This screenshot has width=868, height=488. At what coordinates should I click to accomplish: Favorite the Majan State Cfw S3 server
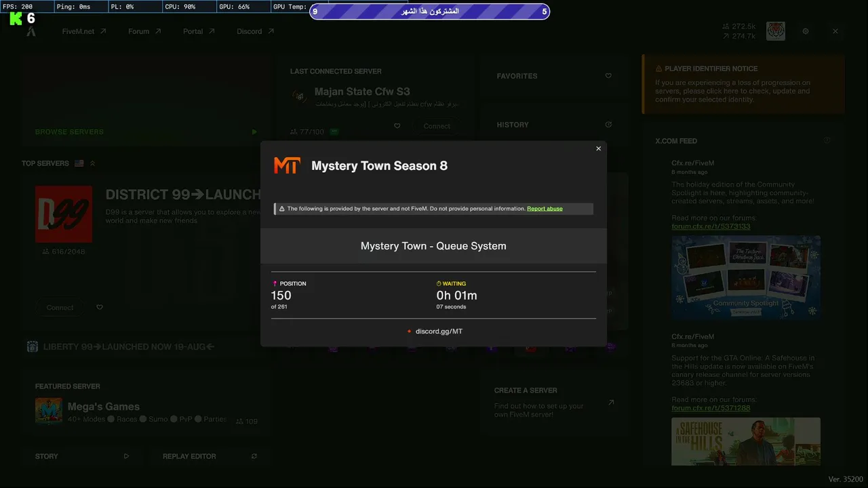pyautogui.click(x=397, y=126)
